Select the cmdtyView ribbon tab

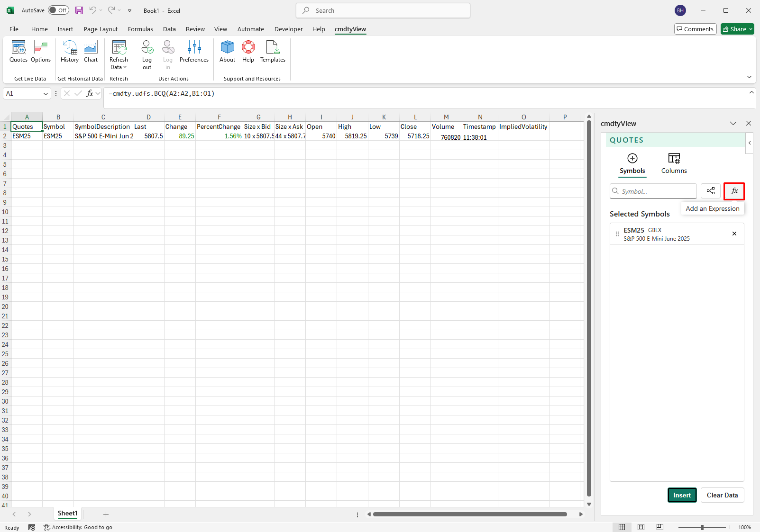tap(350, 29)
